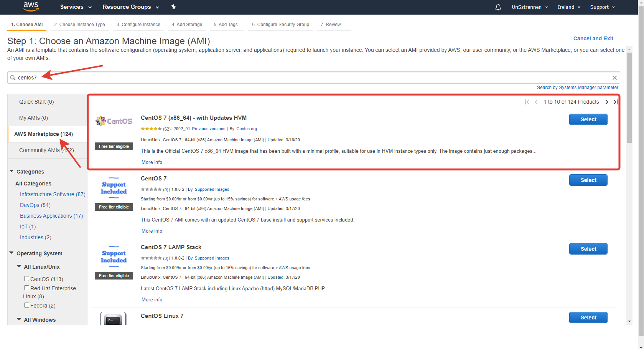Open the Ireland region dropdown
The width and height of the screenshot is (644, 349).
[569, 7]
